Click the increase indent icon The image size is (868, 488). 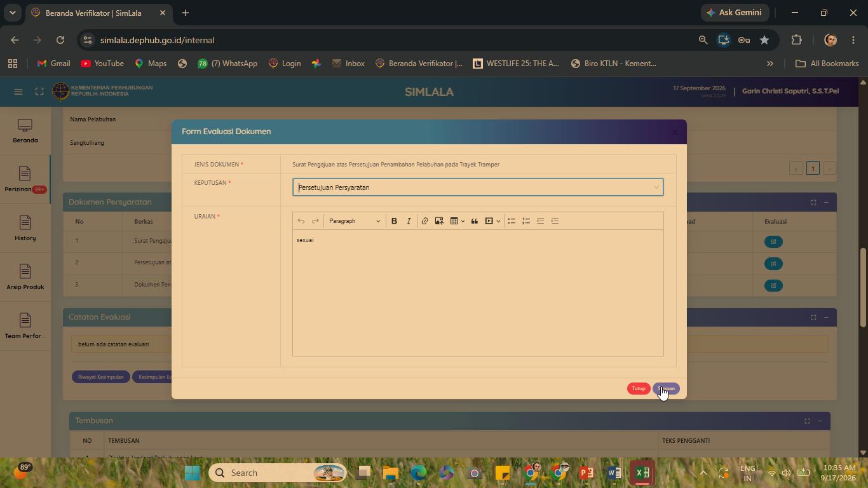(x=555, y=221)
